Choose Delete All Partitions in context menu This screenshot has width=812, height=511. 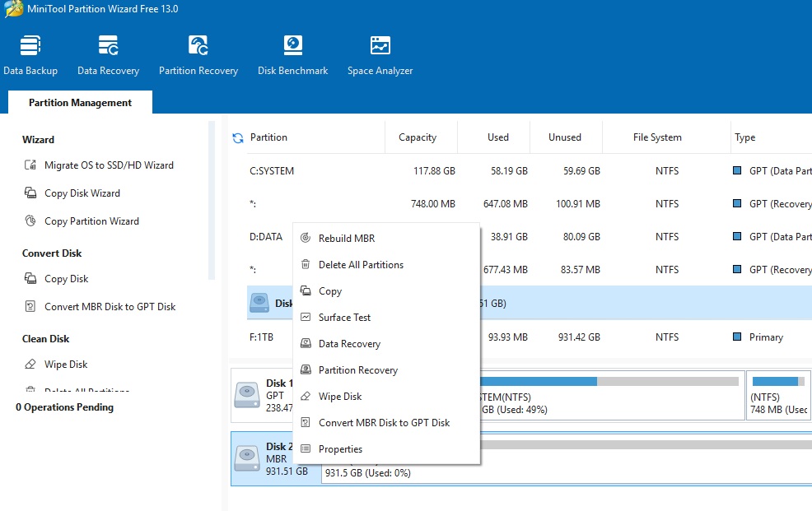(x=361, y=265)
